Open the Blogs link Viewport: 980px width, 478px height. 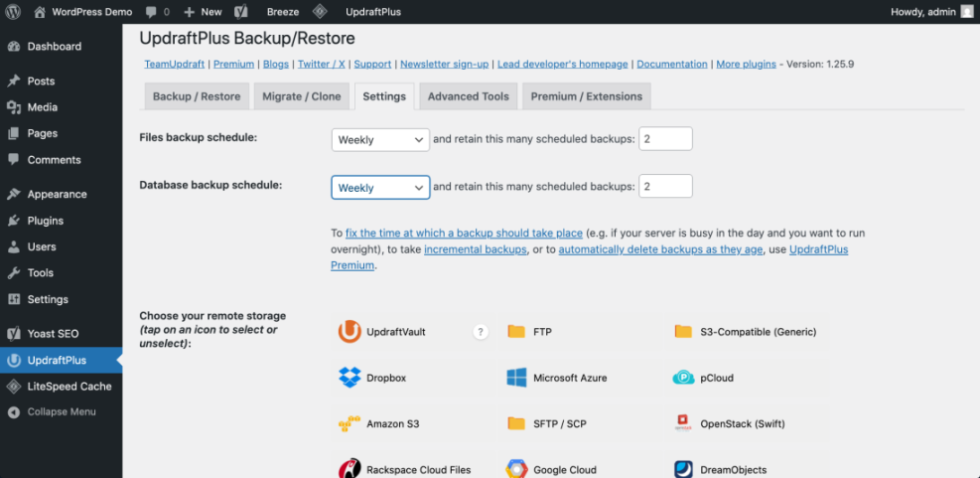click(276, 64)
